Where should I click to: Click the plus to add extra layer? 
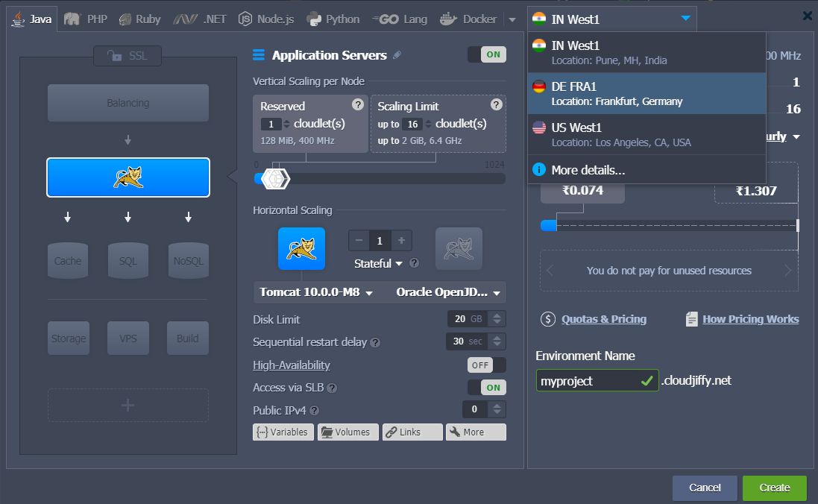coord(128,405)
